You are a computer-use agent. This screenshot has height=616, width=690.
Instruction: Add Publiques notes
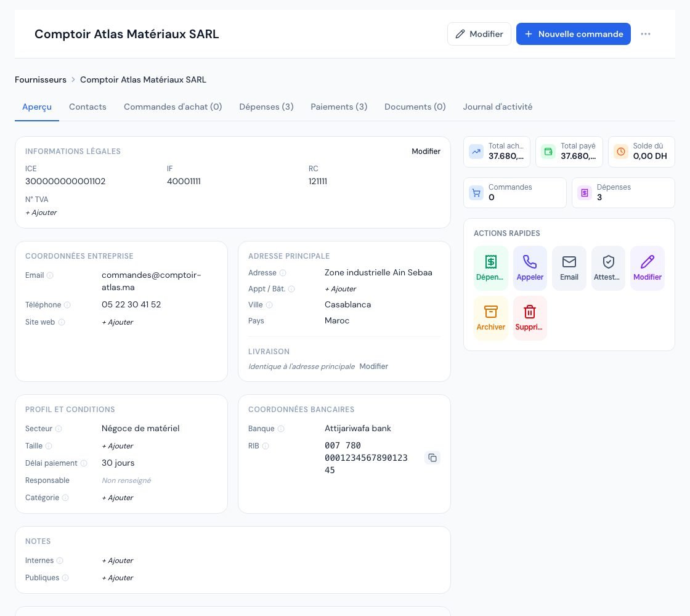(x=118, y=578)
